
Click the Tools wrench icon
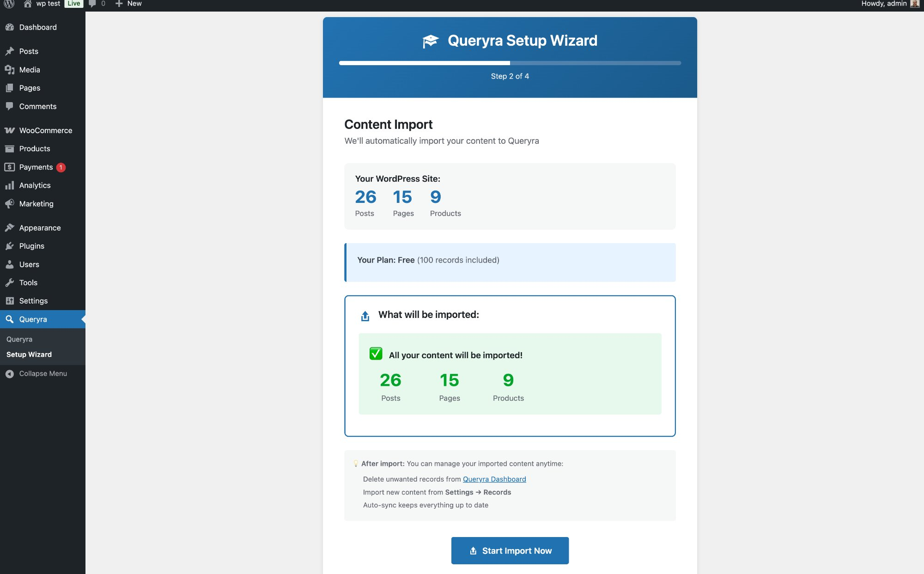tap(10, 282)
